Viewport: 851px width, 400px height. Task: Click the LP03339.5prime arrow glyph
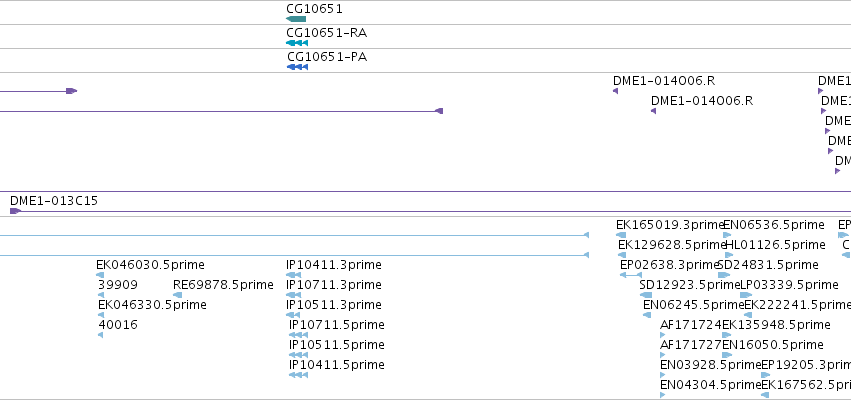746,295
